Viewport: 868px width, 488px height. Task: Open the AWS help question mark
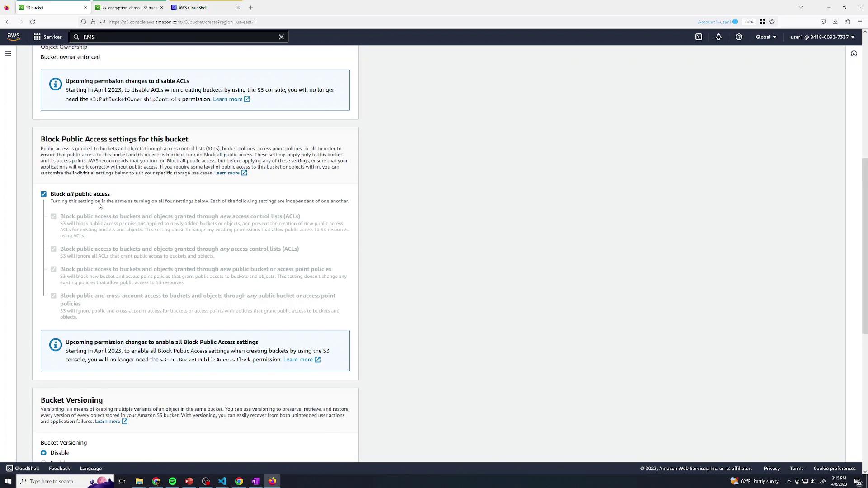(739, 37)
